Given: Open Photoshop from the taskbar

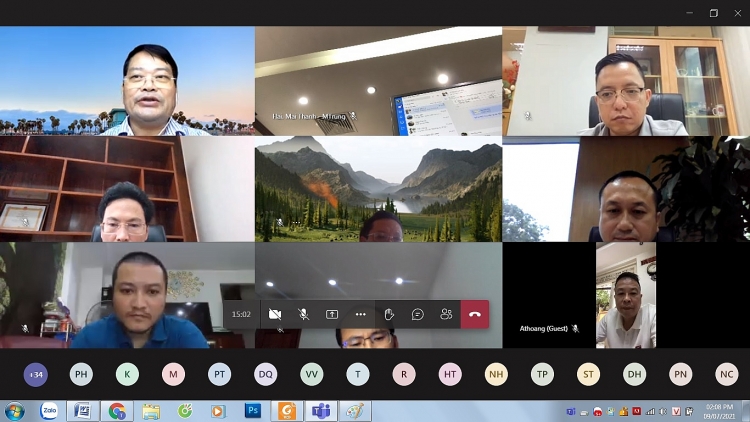Looking at the screenshot, I should point(253,411).
